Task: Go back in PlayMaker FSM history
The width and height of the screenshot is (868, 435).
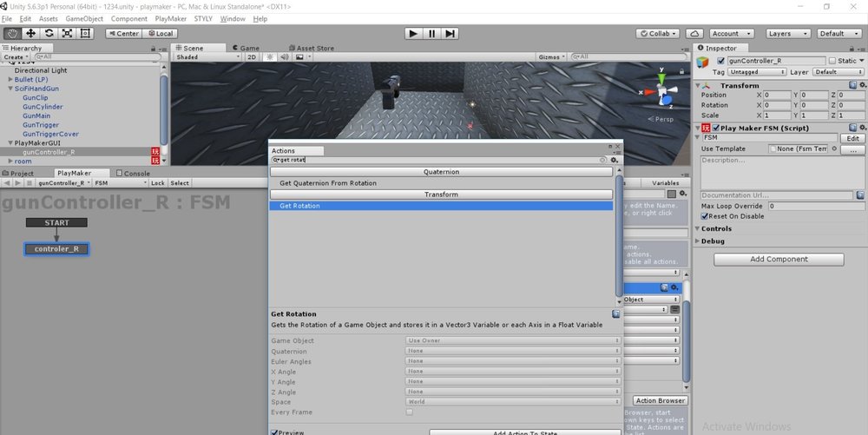Action: [x=7, y=182]
